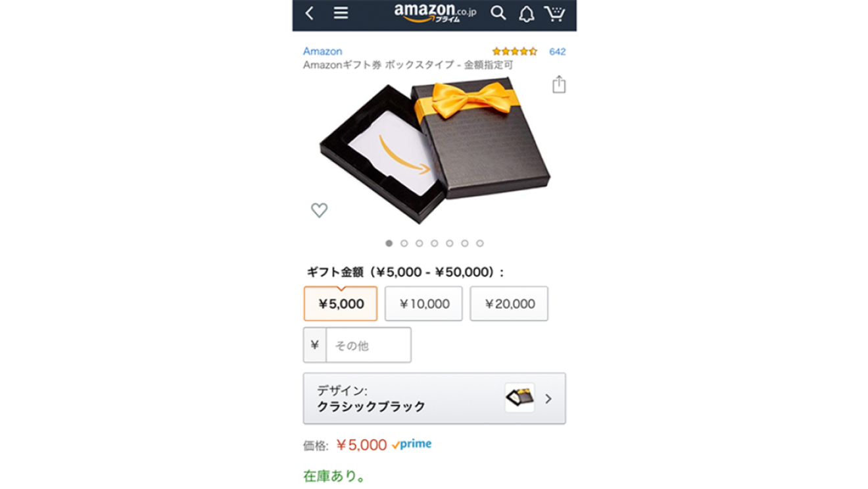Click the design chevron arrow
868x489 pixels.
click(x=548, y=399)
